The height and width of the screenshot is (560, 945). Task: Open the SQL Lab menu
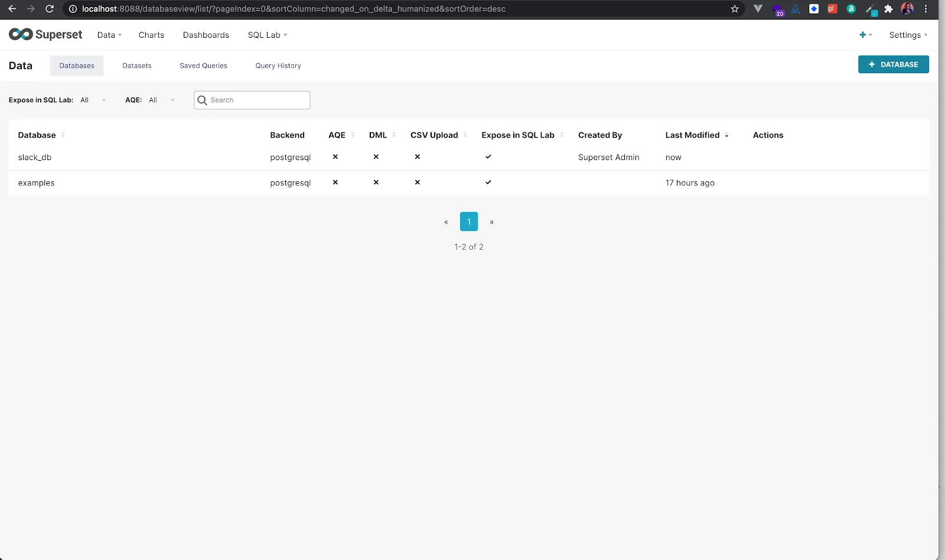267,35
